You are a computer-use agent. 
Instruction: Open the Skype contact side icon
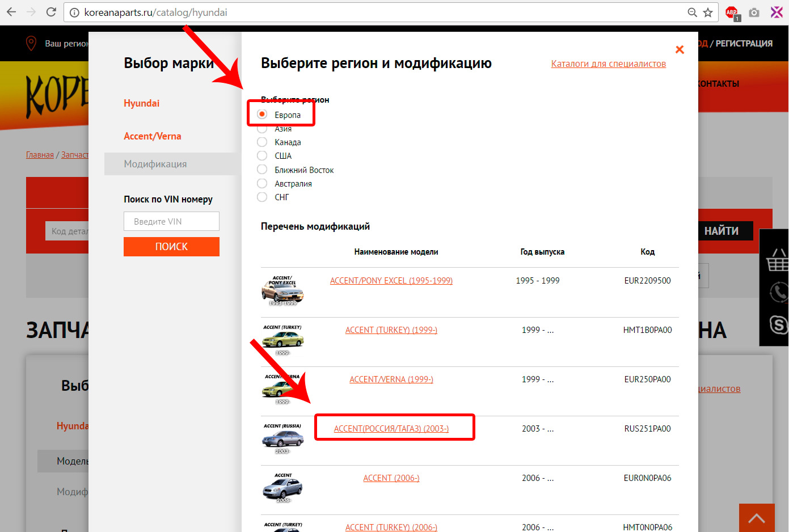point(778,325)
